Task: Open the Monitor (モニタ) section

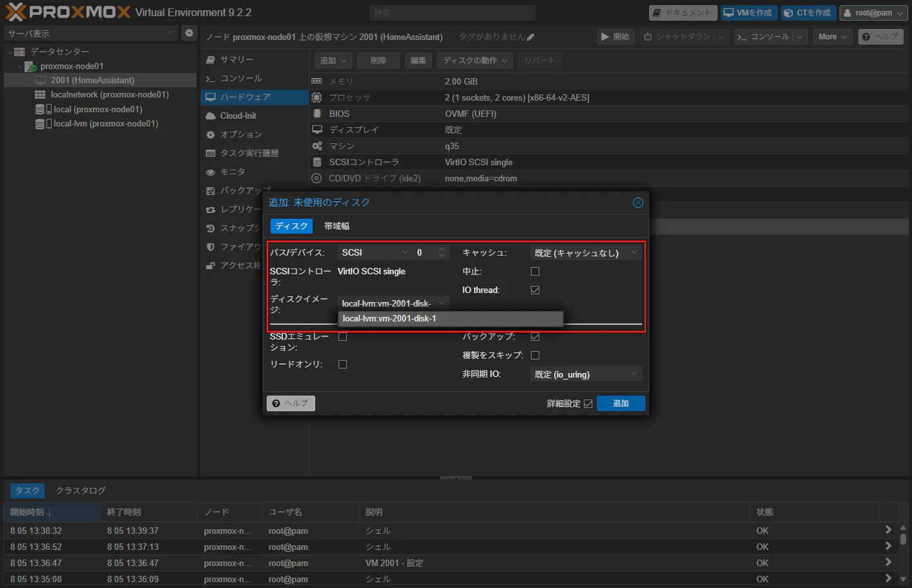Action: (254, 172)
